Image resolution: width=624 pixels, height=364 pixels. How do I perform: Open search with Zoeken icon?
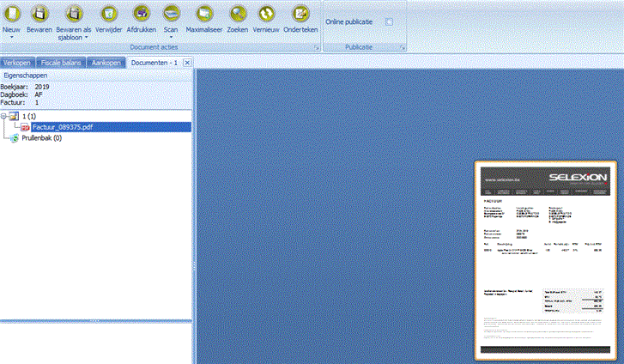pos(238,14)
